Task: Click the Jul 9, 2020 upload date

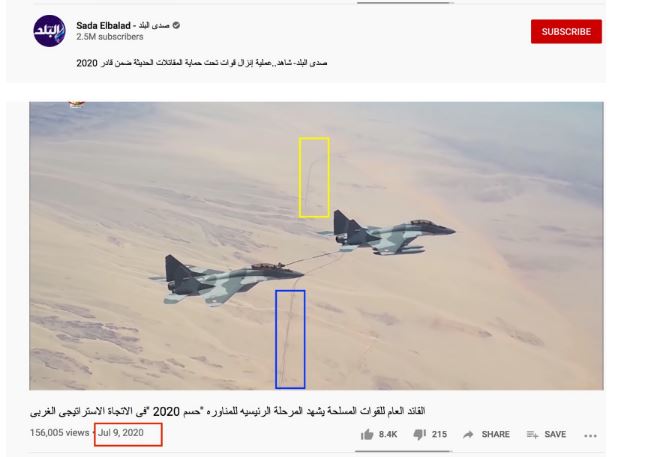Action: pyautogui.click(x=121, y=433)
